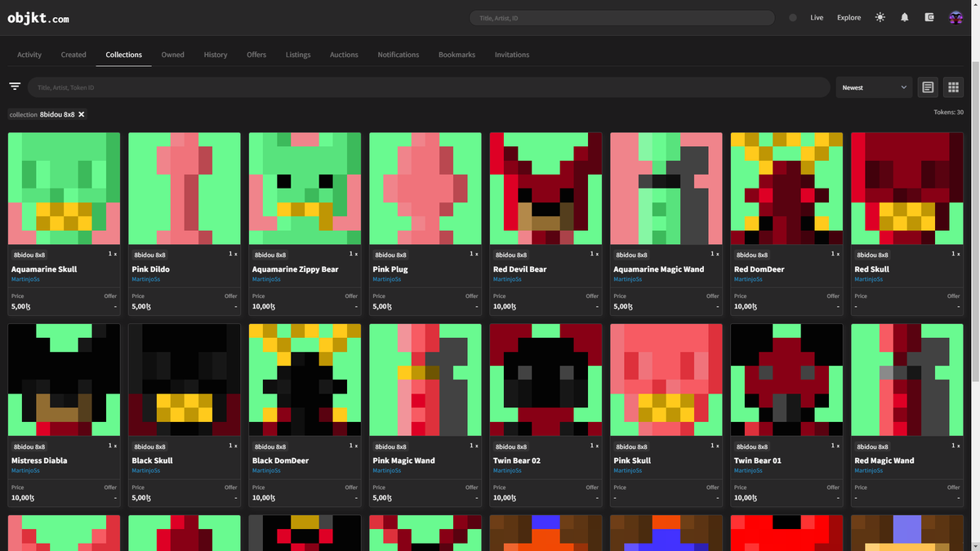Open the Notifications tab
The width and height of the screenshot is (980, 551).
click(x=399, y=55)
